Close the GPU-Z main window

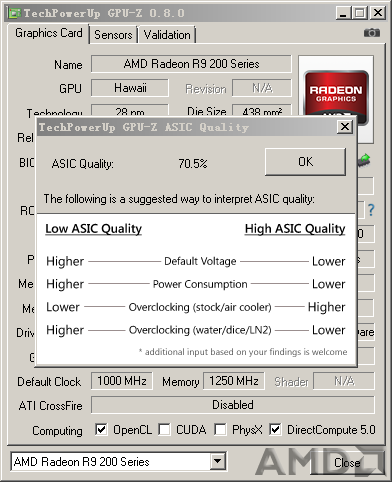click(378, 13)
